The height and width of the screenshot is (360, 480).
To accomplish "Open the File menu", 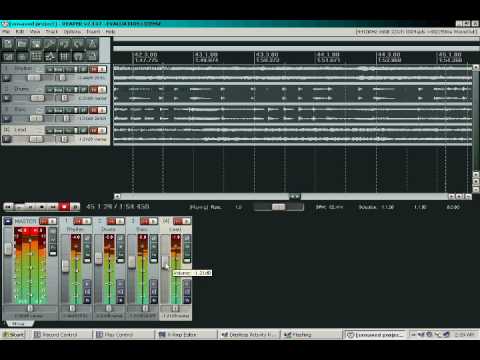I will coord(6,32).
